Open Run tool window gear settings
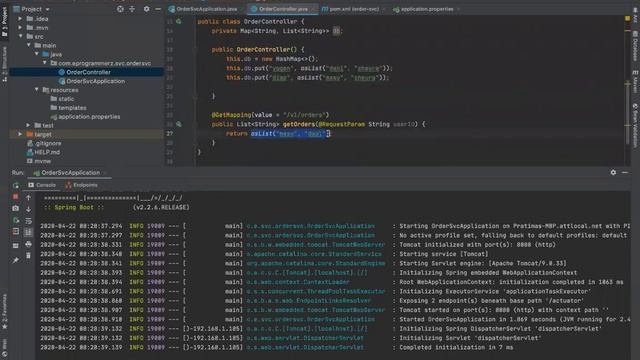Image resolution: width=640 pixels, height=360 pixels. pyautogui.click(x=613, y=173)
